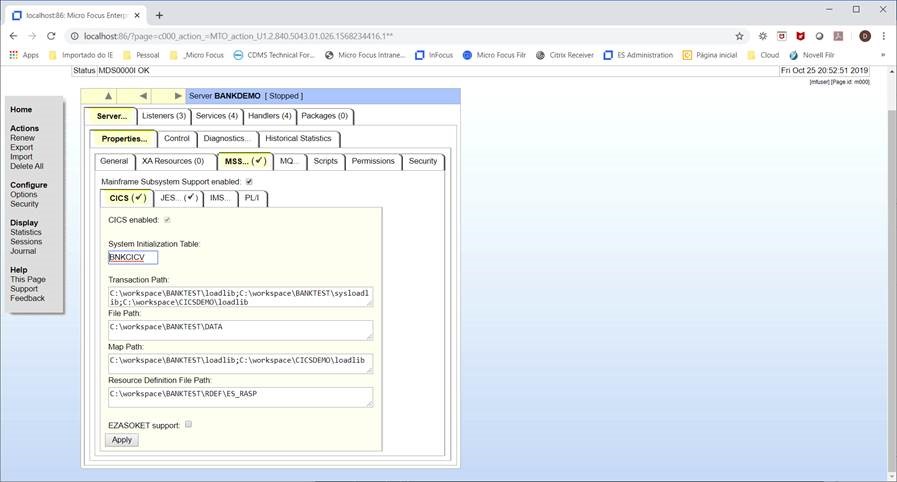This screenshot has width=897, height=482.
Task: Open the Control tab
Action: coord(177,138)
